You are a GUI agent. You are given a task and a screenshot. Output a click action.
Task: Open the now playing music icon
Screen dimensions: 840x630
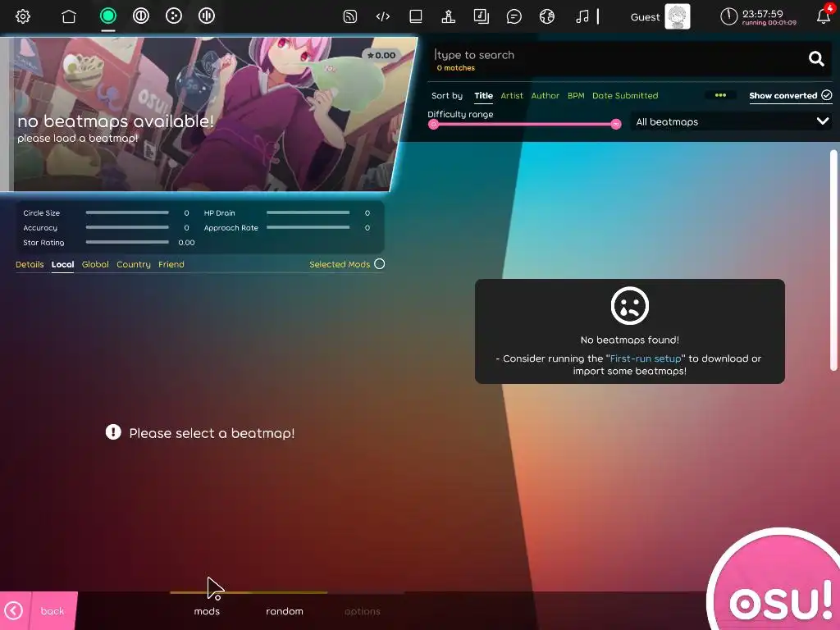pyautogui.click(x=582, y=16)
